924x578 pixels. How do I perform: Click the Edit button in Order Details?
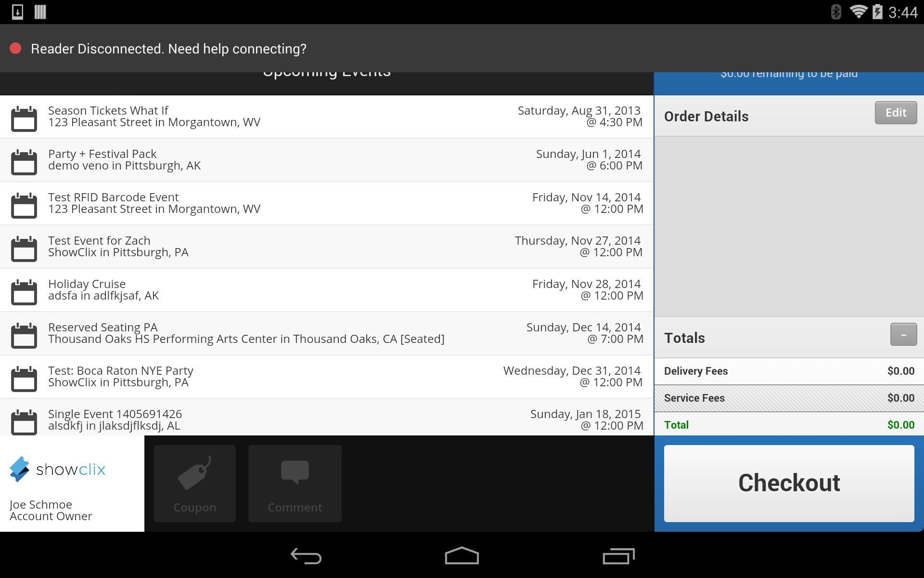point(895,113)
